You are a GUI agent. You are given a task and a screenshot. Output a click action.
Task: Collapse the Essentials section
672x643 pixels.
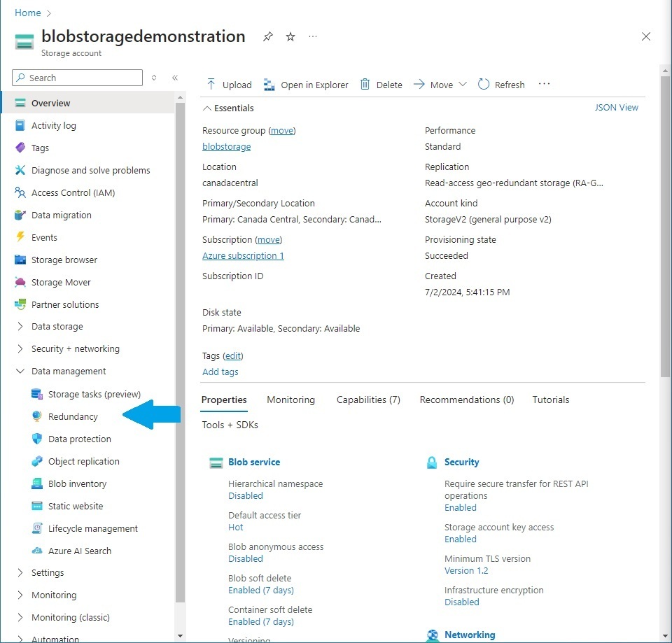pos(207,108)
